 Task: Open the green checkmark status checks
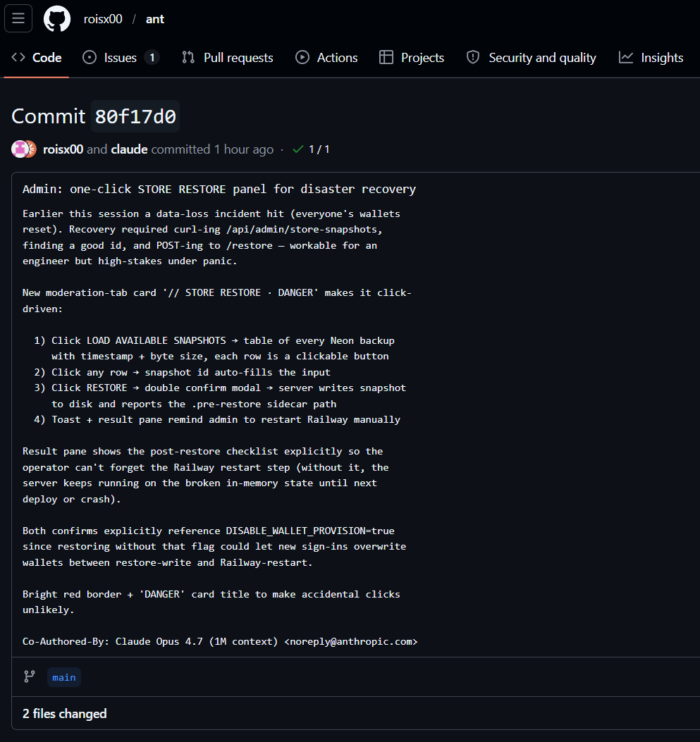tap(298, 149)
